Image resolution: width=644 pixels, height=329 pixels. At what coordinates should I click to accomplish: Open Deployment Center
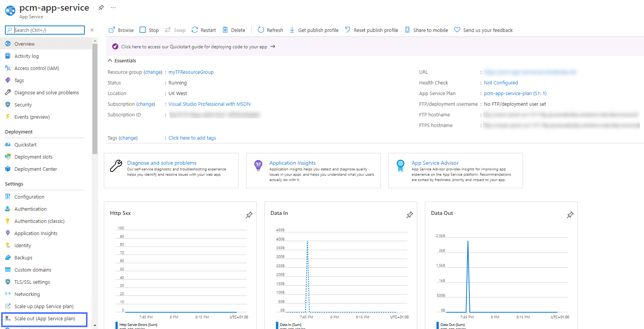46,169
